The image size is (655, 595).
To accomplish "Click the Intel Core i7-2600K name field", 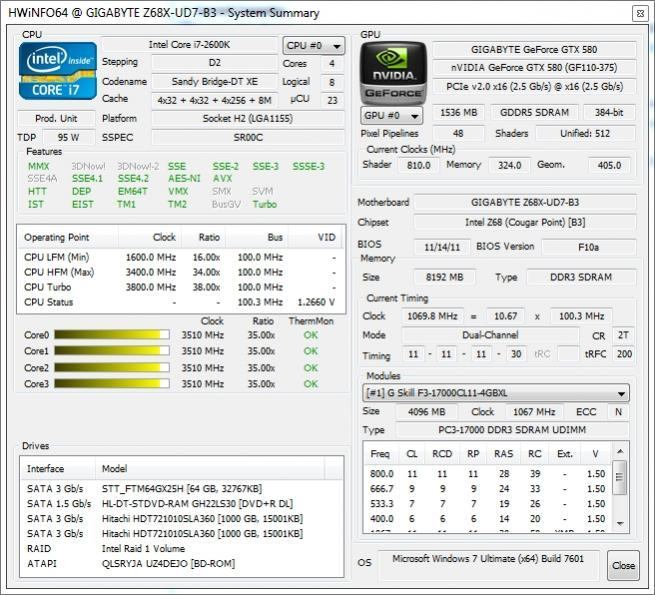I will click(189, 45).
